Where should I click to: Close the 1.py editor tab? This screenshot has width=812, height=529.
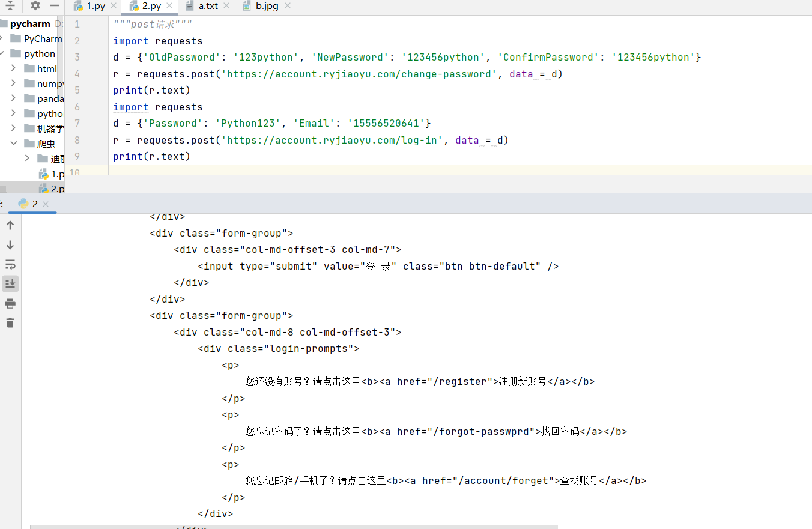point(114,6)
